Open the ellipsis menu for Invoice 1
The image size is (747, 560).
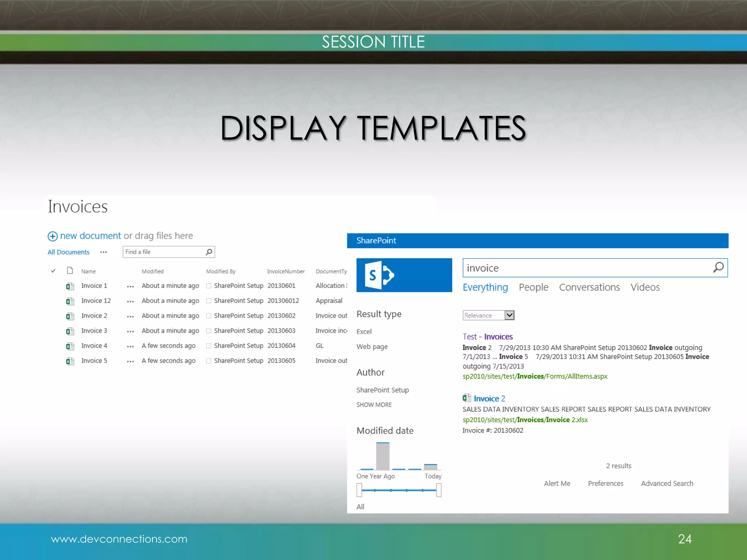130,287
